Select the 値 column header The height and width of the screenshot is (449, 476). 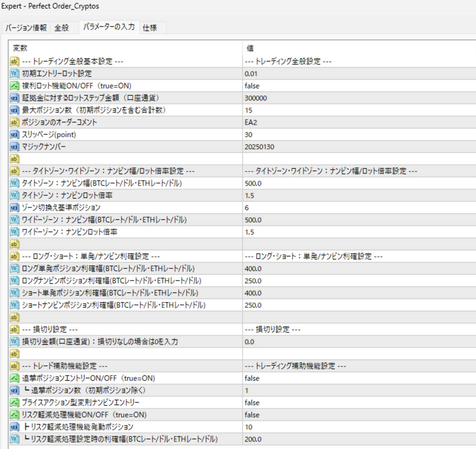250,48
